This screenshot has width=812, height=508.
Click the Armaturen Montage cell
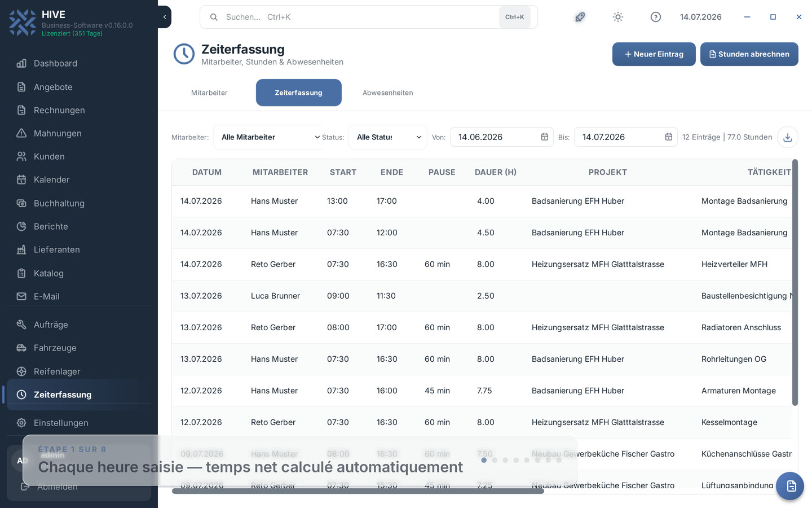point(739,391)
